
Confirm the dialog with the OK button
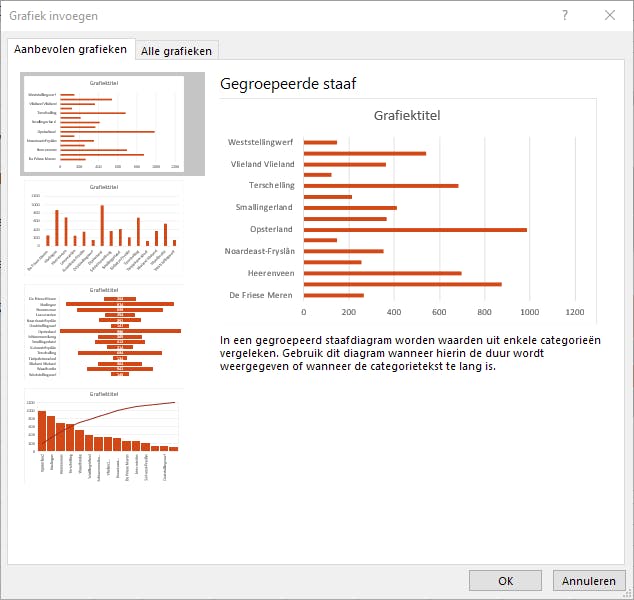point(505,581)
